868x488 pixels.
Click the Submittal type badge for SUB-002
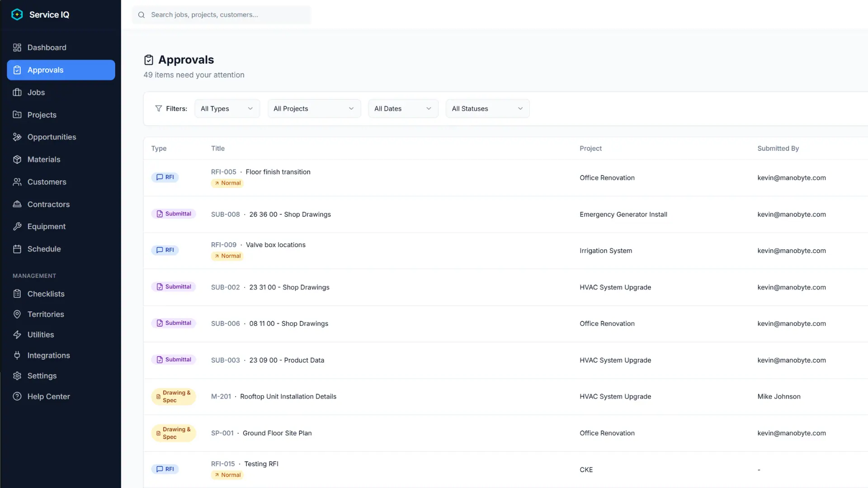(174, 286)
